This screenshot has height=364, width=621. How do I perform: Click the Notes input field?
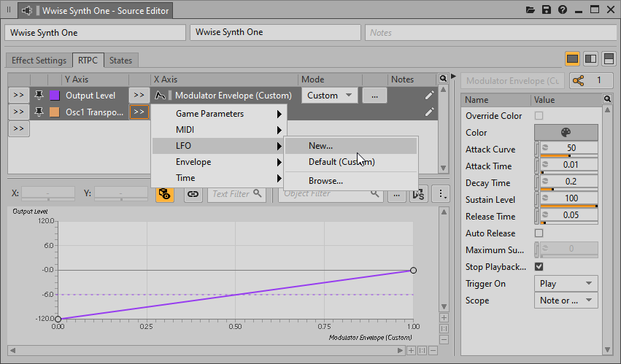(490, 33)
